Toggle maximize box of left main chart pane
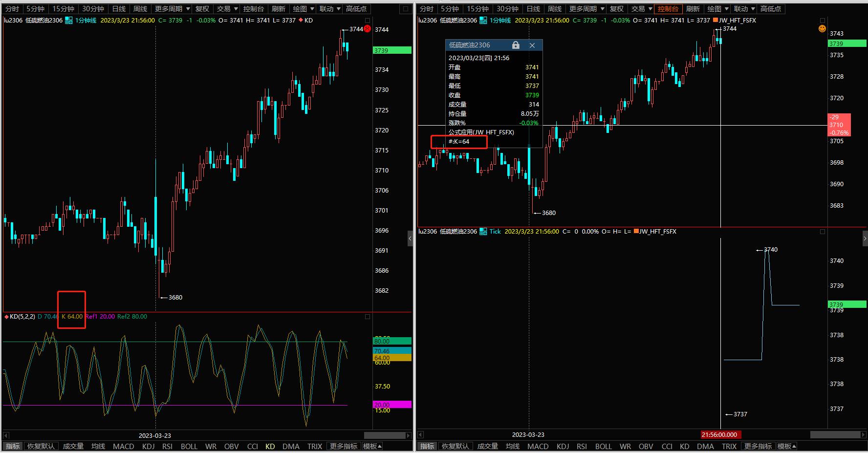The image size is (868, 453). (x=368, y=21)
